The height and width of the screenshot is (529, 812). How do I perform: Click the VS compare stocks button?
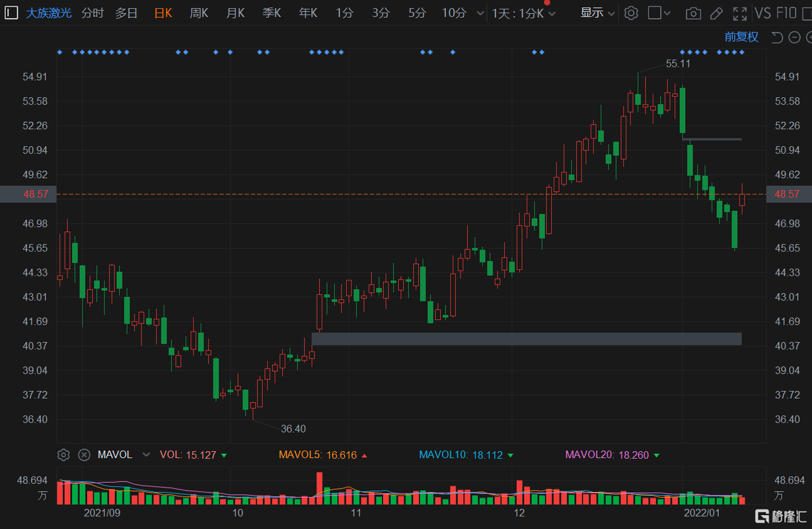click(763, 13)
